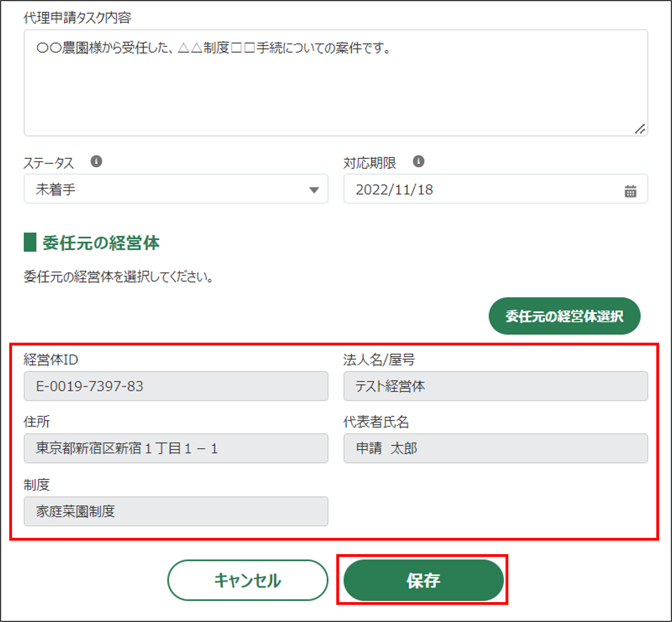The height and width of the screenshot is (622, 672).
Task: Click the 住所 field with Tokyo address
Action: [176, 448]
